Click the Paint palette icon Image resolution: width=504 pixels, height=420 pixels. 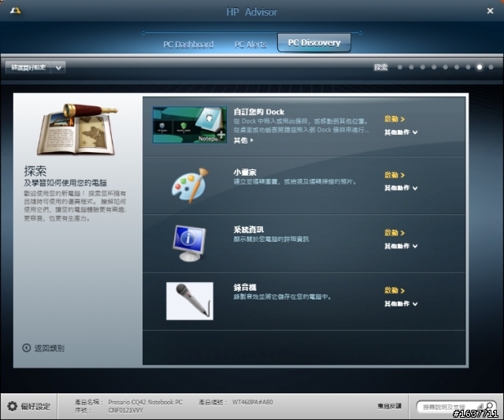click(190, 185)
